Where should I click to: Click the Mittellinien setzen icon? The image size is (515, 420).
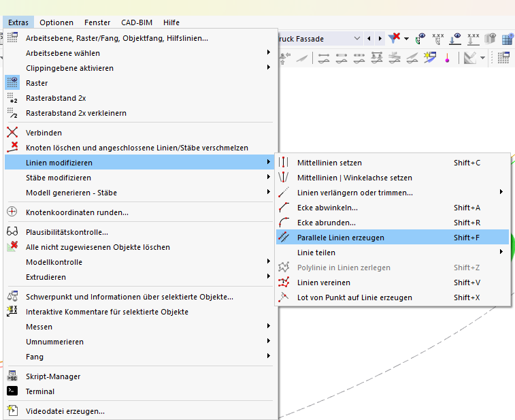point(283,162)
